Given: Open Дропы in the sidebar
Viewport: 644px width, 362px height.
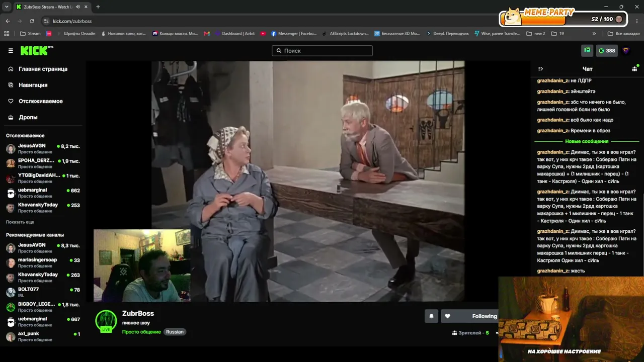Looking at the screenshot, I should [28, 117].
